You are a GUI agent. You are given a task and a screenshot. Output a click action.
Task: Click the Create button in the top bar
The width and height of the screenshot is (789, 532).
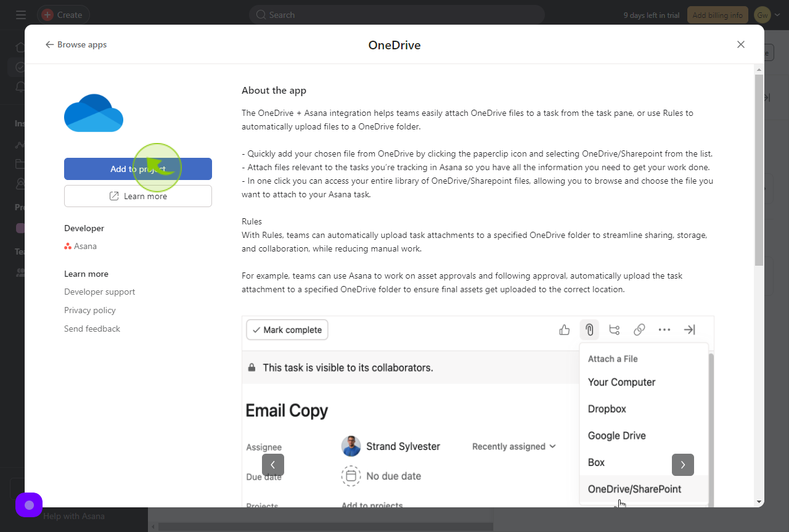tap(63, 15)
